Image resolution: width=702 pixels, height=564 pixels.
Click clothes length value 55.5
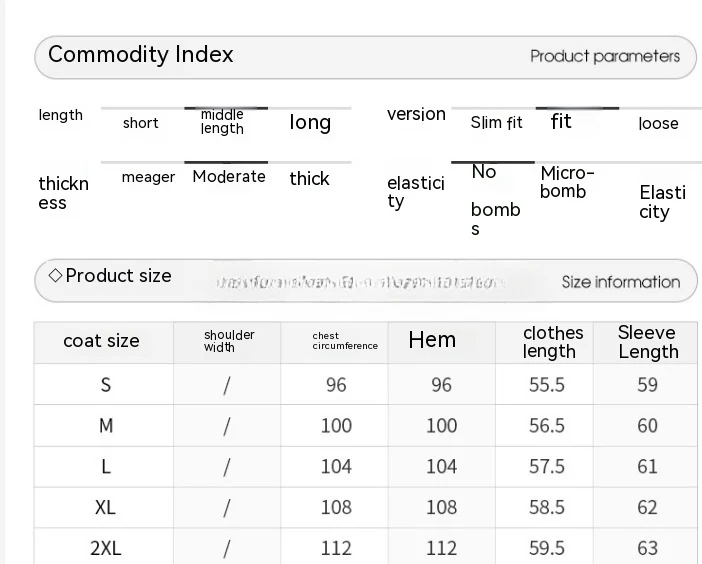pyautogui.click(x=547, y=385)
